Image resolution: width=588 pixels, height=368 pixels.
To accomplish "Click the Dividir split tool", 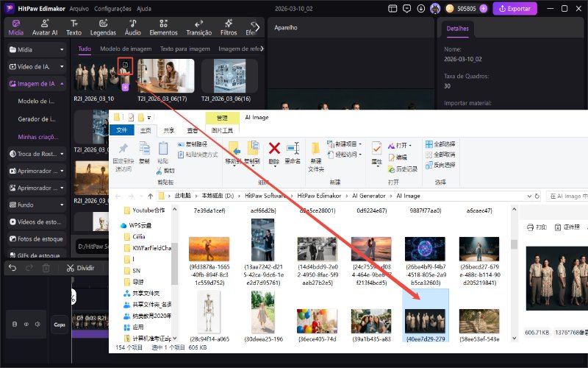I will point(79,269).
